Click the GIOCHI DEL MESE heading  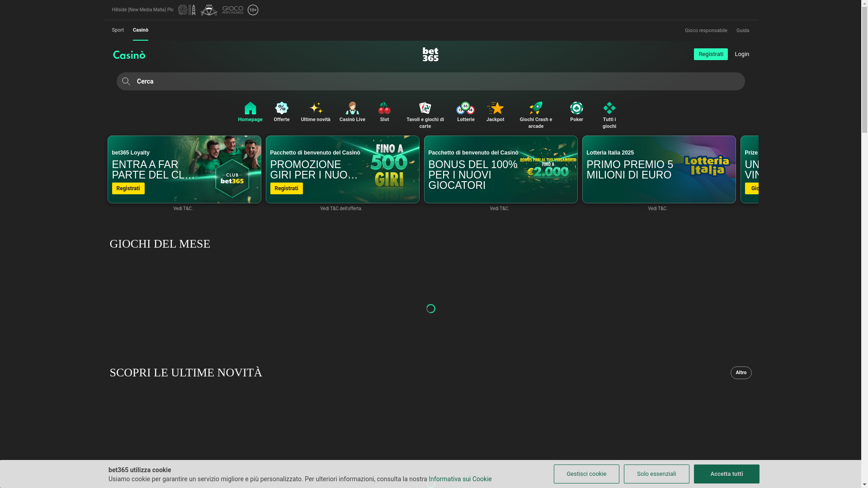point(160,244)
